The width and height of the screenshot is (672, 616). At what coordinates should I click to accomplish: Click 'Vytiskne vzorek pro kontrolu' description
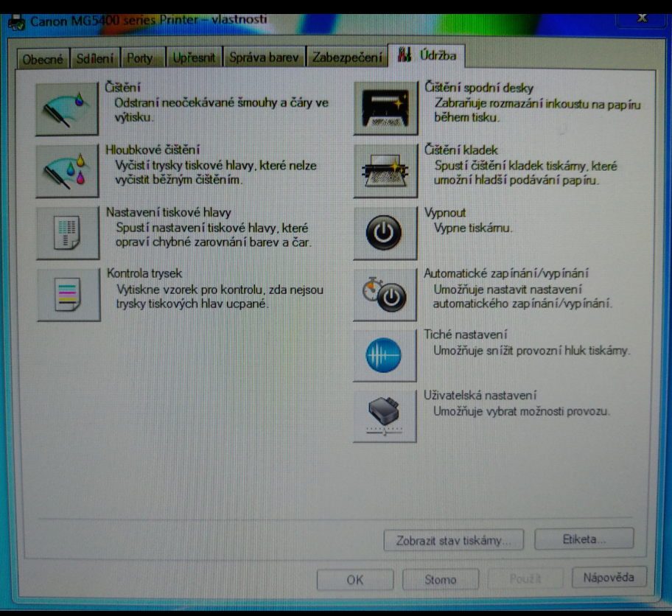pos(220,297)
